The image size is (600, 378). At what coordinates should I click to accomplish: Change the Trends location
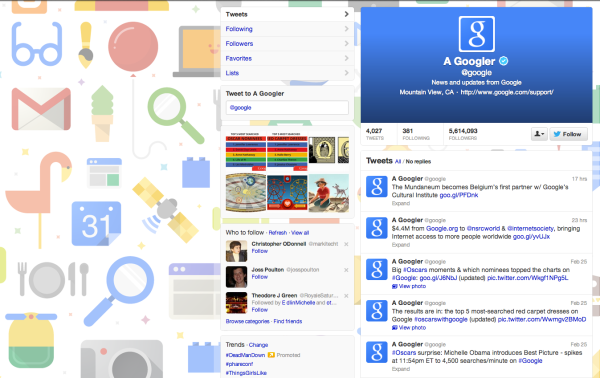pos(258,345)
